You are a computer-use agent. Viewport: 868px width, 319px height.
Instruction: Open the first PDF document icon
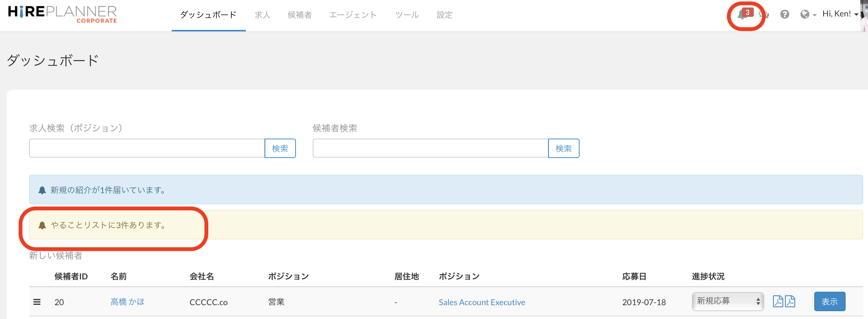pyautogui.click(x=778, y=301)
